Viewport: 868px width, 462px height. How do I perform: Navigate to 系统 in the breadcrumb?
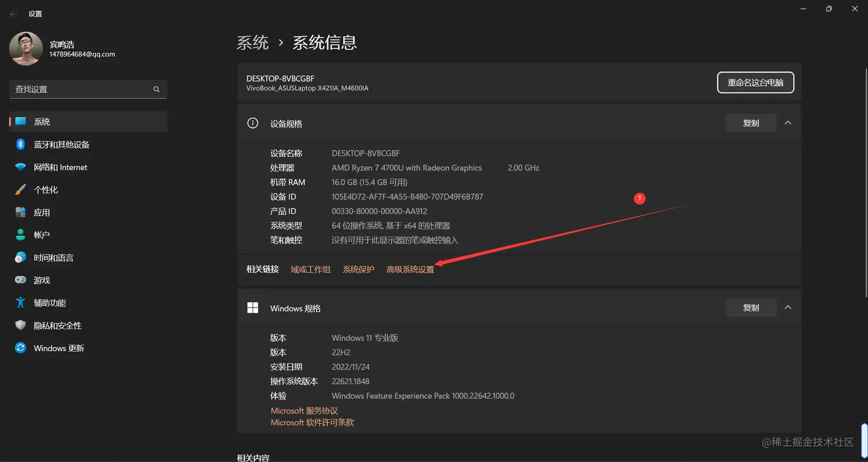coord(253,43)
